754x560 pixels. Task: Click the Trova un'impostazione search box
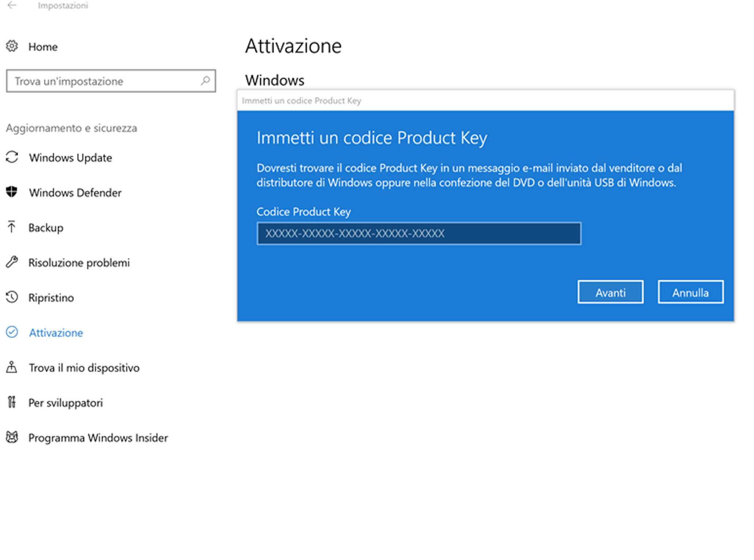click(x=111, y=81)
